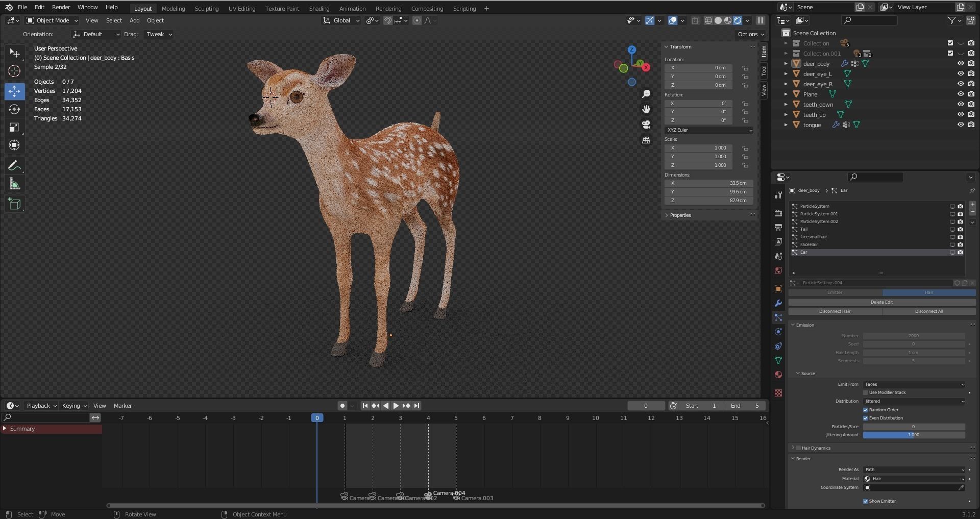Open the Playback menu in timeline

tap(41, 406)
